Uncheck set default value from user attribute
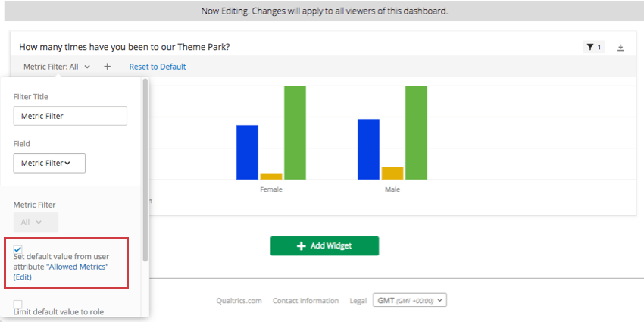The height and width of the screenshot is (322, 644). pos(18,249)
